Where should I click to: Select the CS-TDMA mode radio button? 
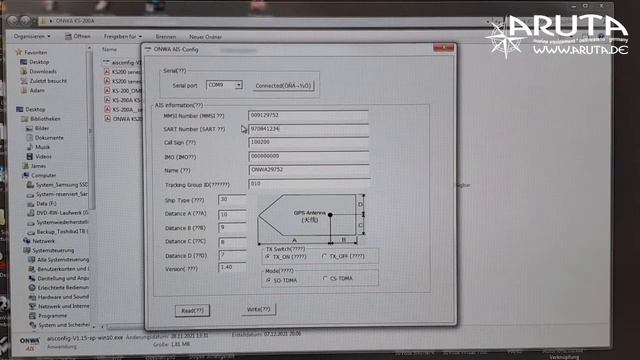[325, 278]
